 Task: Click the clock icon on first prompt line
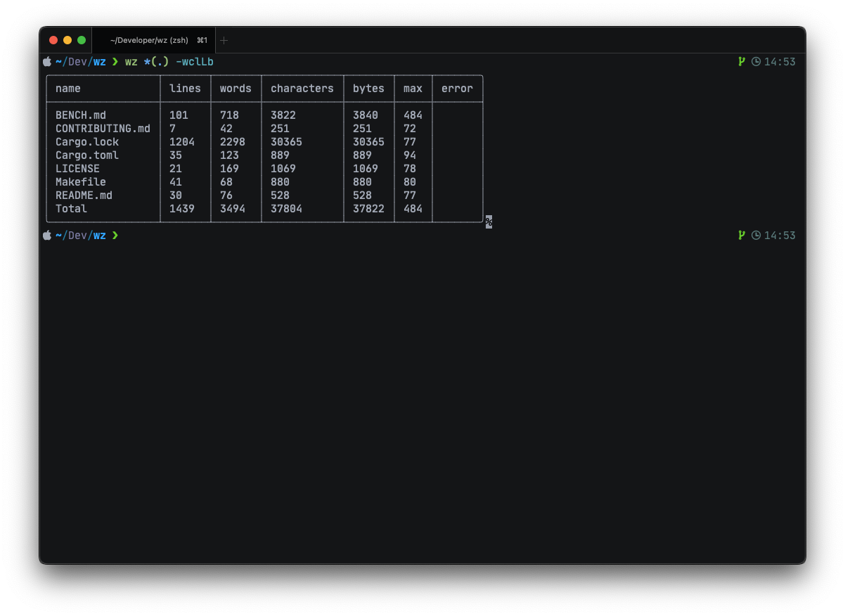click(756, 61)
